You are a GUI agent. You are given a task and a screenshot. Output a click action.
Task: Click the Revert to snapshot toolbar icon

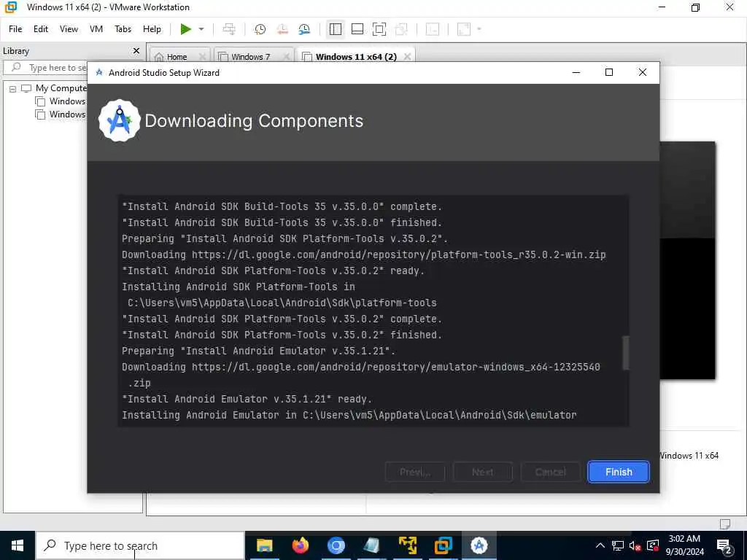click(x=282, y=29)
